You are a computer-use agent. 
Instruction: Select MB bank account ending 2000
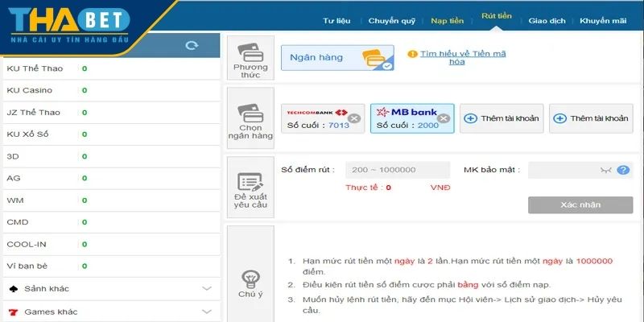(x=411, y=118)
